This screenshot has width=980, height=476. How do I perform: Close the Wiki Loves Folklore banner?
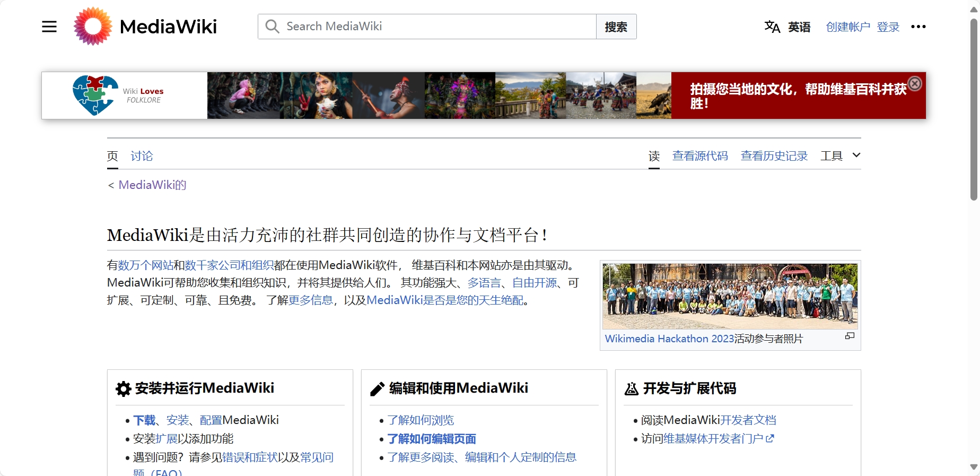915,83
